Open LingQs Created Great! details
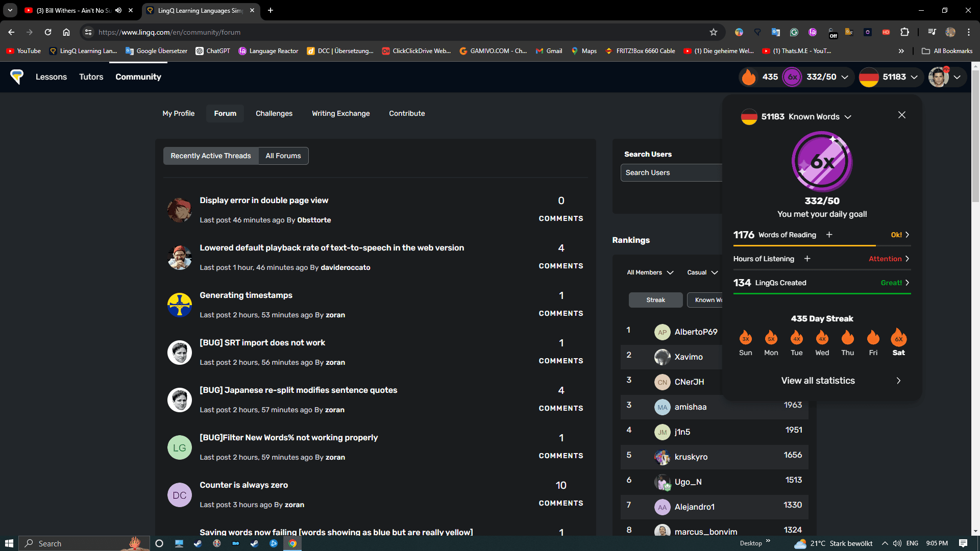 point(895,283)
